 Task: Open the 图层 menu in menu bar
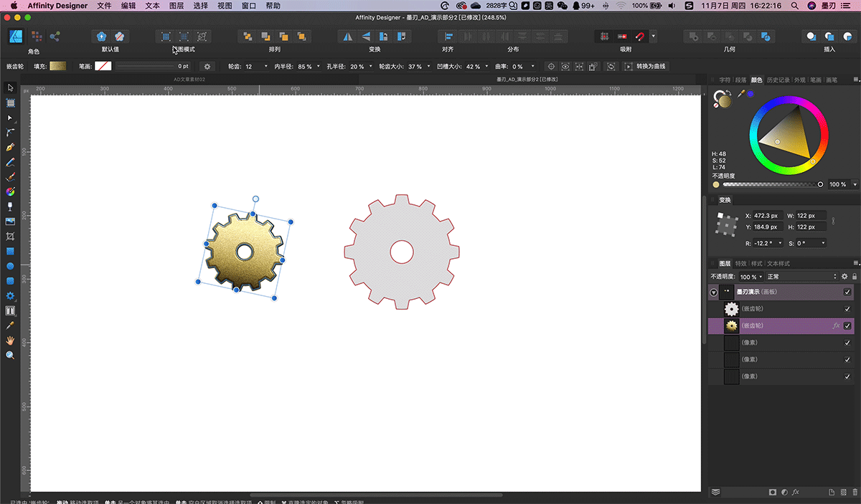[176, 6]
